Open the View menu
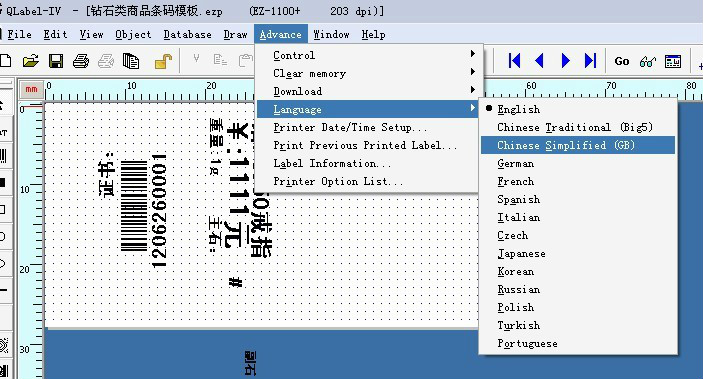This screenshot has width=703, height=379. coord(91,35)
